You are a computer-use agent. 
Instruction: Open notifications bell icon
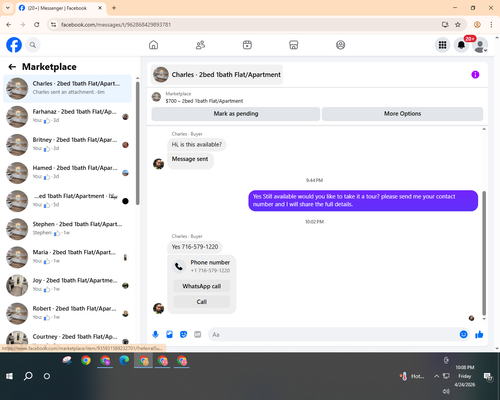click(x=461, y=45)
